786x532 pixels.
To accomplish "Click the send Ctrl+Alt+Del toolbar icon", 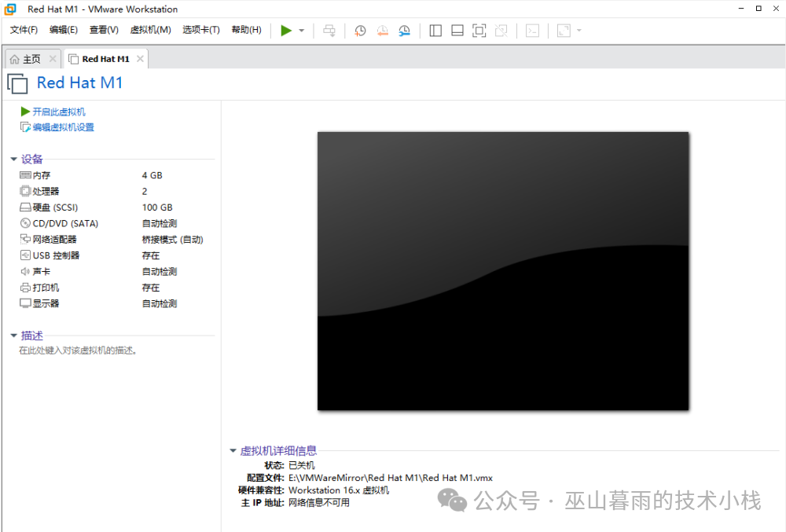I will [329, 31].
